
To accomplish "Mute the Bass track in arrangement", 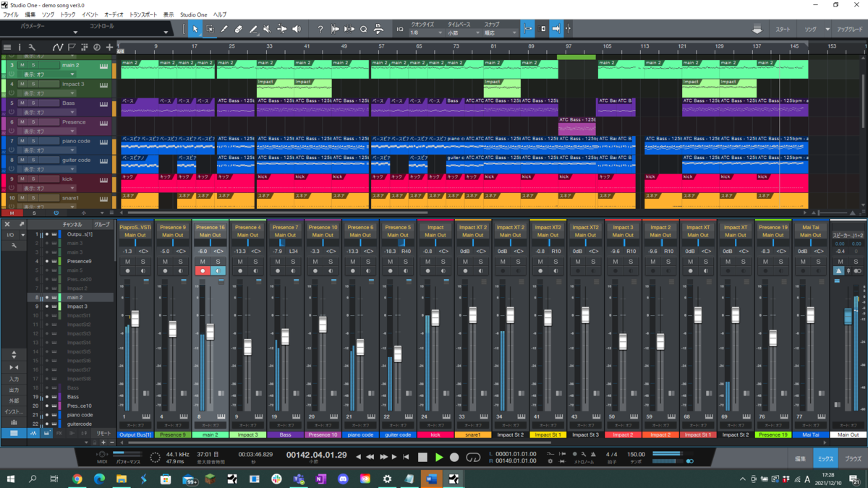I will click(22, 103).
